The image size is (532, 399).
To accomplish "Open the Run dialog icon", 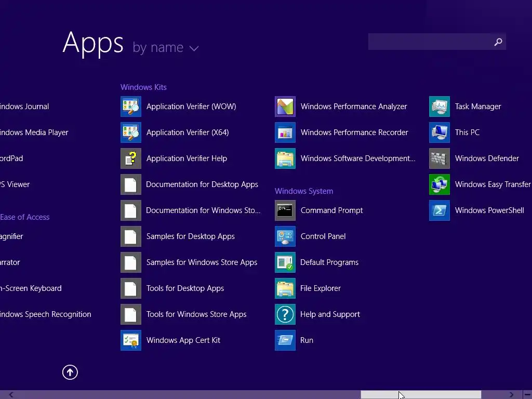I will pos(285,340).
